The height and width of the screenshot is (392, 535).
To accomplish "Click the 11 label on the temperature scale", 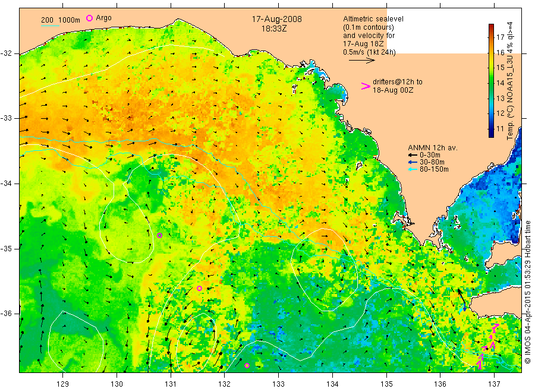I will tap(500, 129).
